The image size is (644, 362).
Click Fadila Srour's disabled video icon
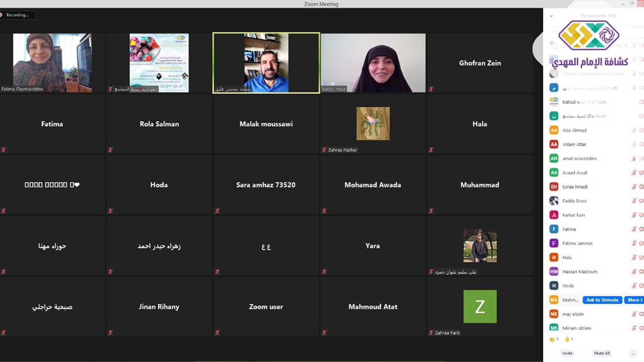tap(641, 201)
